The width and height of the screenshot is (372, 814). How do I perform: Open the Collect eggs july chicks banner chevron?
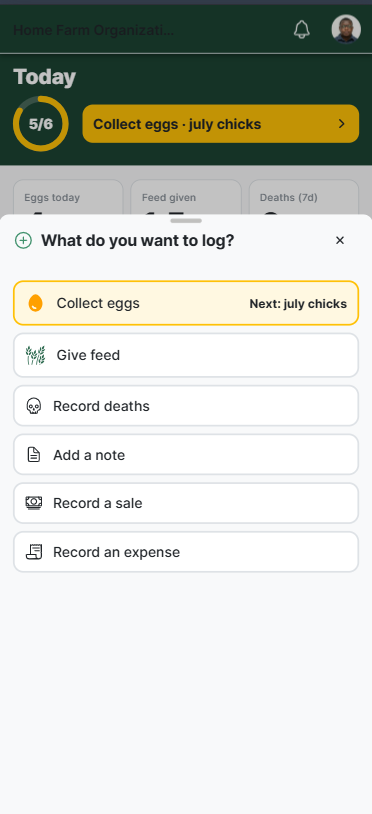pyautogui.click(x=341, y=124)
